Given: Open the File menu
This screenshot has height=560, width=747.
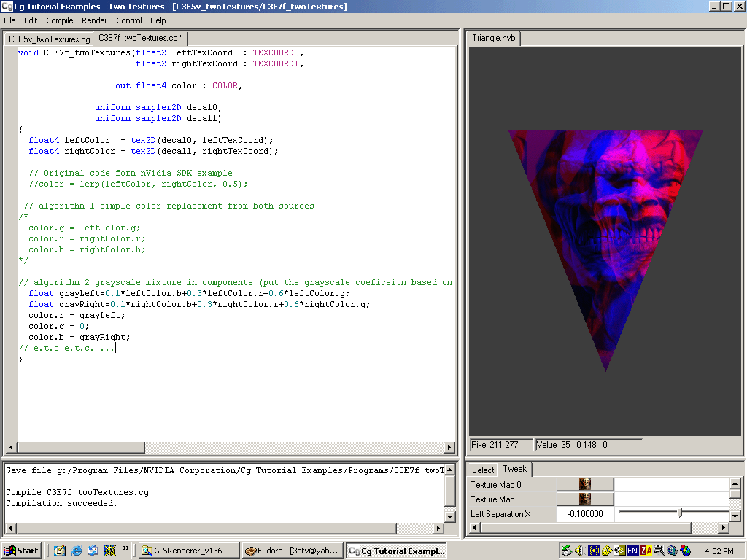Looking at the screenshot, I should coord(9,20).
